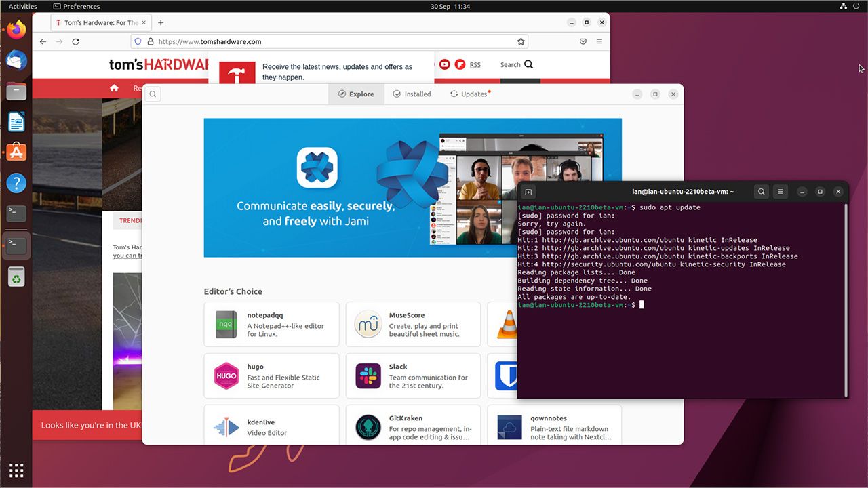Image resolution: width=868 pixels, height=488 pixels.
Task: Open the hugo app card
Action: click(271, 376)
